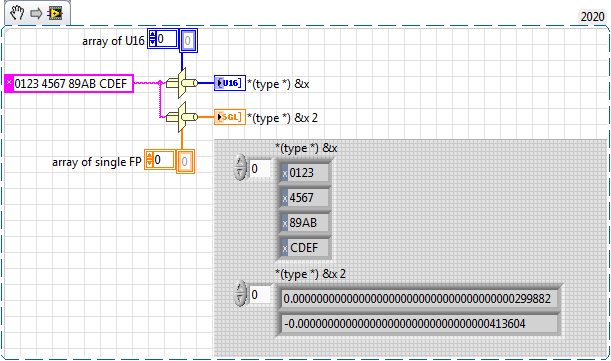Click the index field of the U16 array constant
Image resolution: width=611 pixels, height=361 pixels.
(166, 39)
